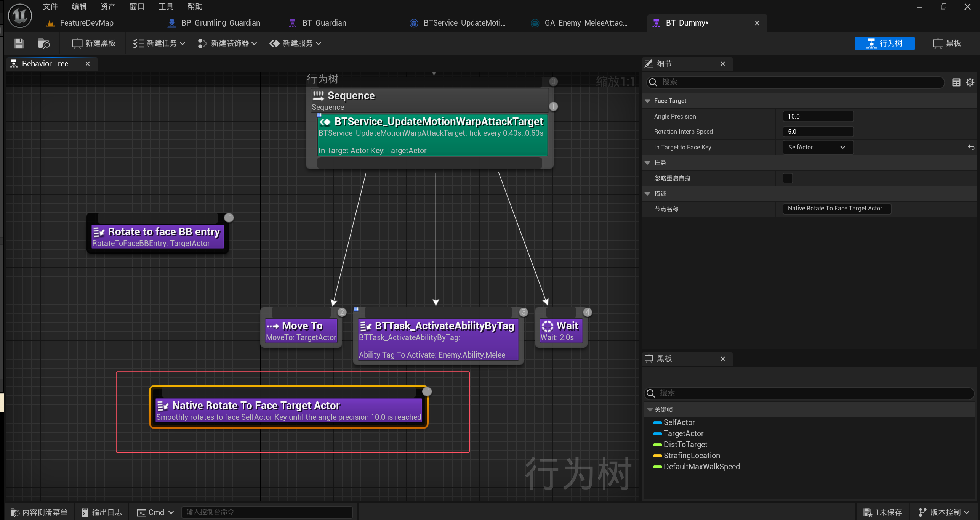980x520 pixels.
Task: Switch to 黑板 mode
Action: point(947,43)
